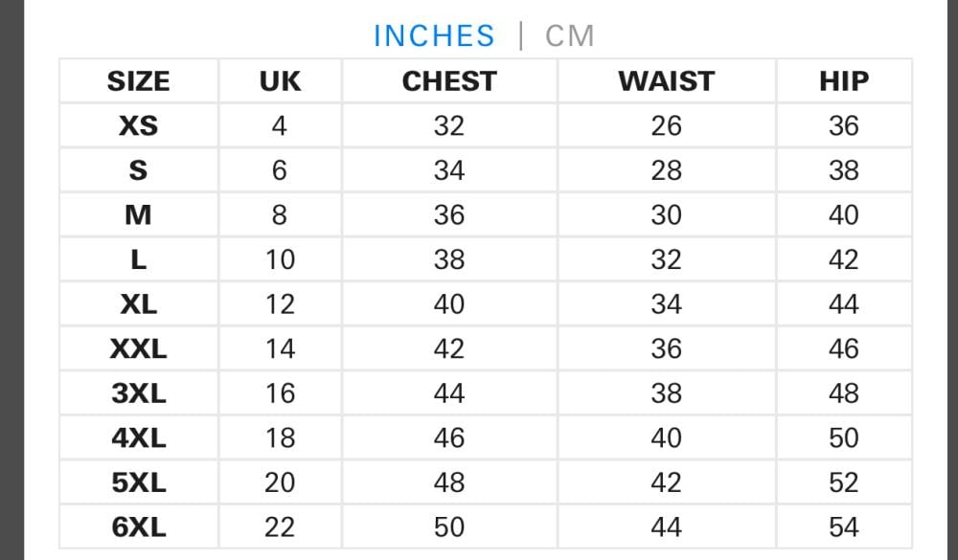Click the CHEST column header

(449, 81)
